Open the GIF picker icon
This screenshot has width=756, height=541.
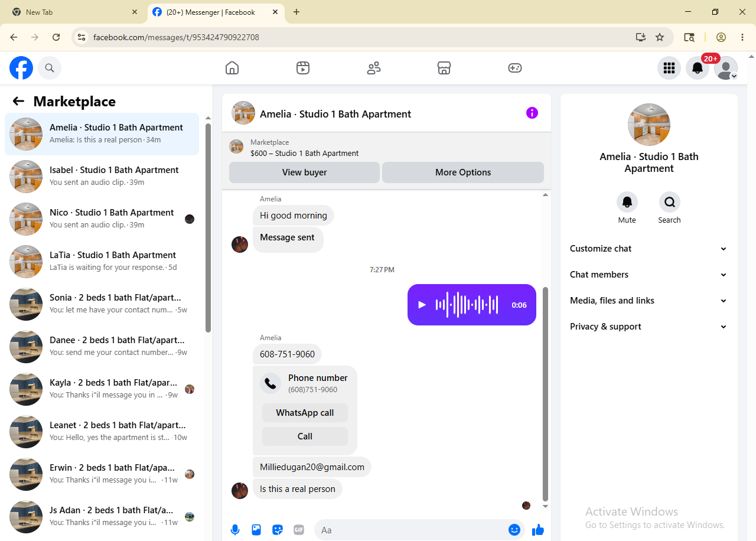point(299,530)
